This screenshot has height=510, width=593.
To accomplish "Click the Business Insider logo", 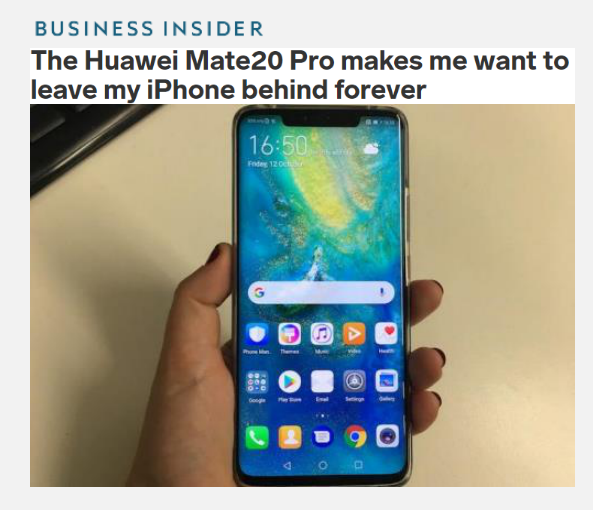I will click(149, 29).
